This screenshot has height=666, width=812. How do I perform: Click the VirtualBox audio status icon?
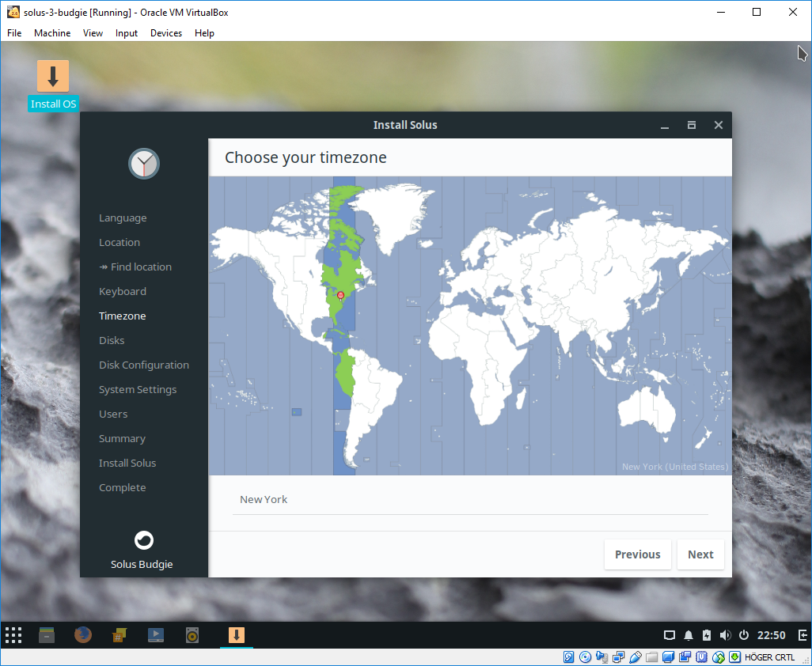(601, 657)
